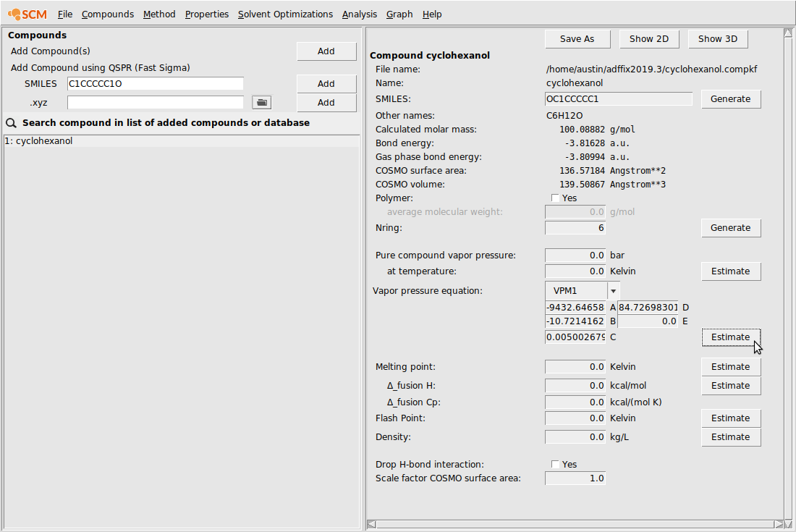Click coefficient B field -10.7214162

pos(575,321)
